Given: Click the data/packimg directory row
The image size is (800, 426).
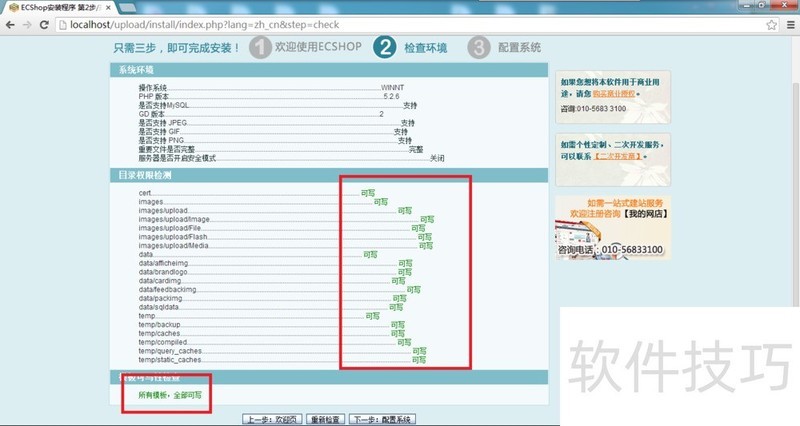Looking at the screenshot, I should (x=272, y=298).
